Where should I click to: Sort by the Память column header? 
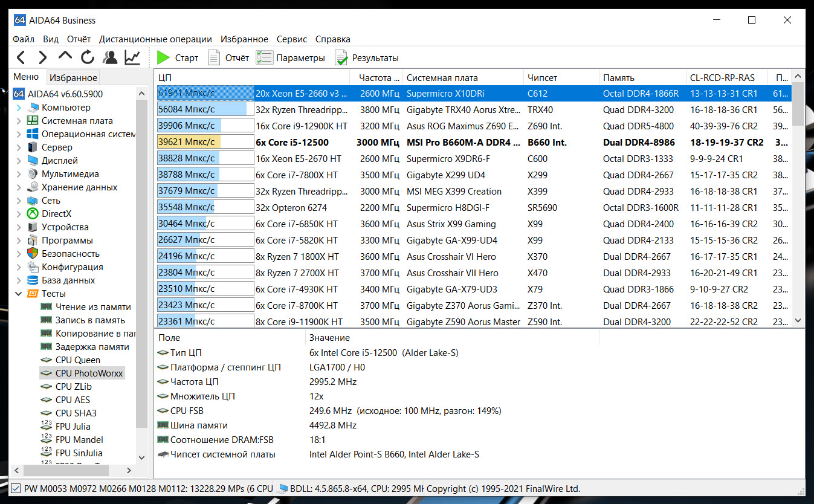643,77
